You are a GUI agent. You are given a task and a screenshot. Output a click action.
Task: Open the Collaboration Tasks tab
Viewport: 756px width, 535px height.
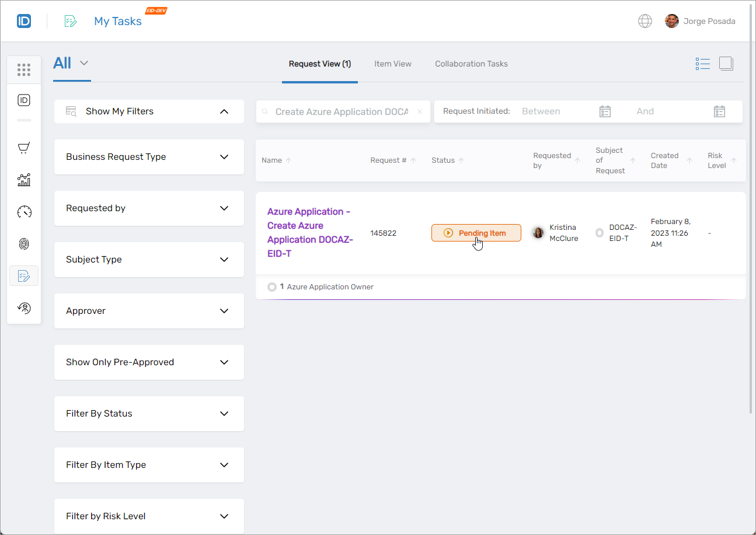point(471,64)
